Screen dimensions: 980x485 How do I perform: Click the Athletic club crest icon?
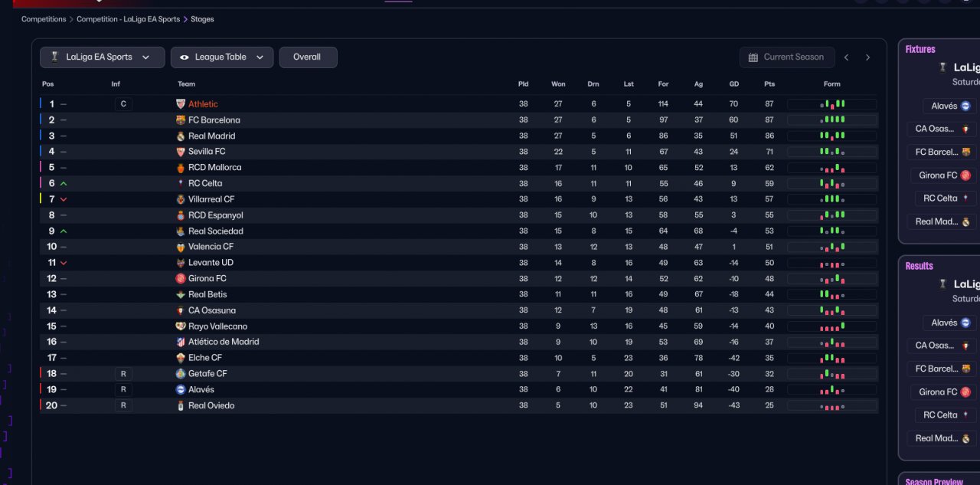181,104
